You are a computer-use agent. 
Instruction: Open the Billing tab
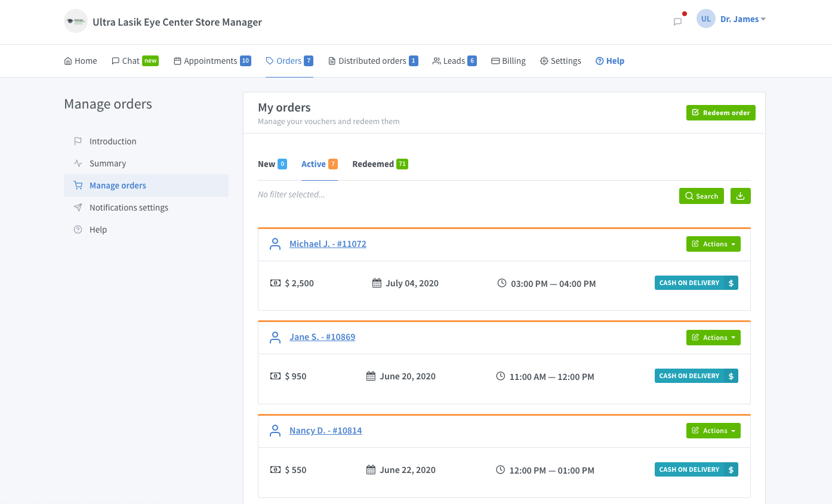coord(509,61)
